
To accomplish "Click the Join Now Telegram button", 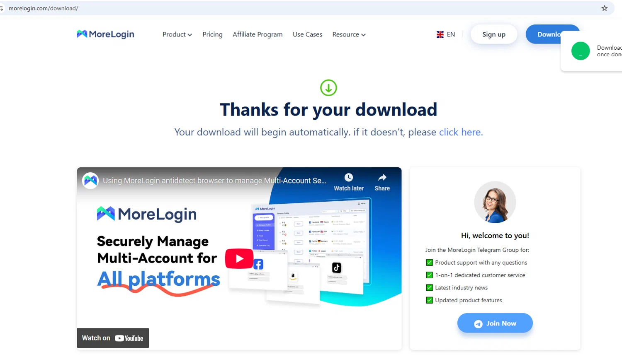I will pos(495,323).
